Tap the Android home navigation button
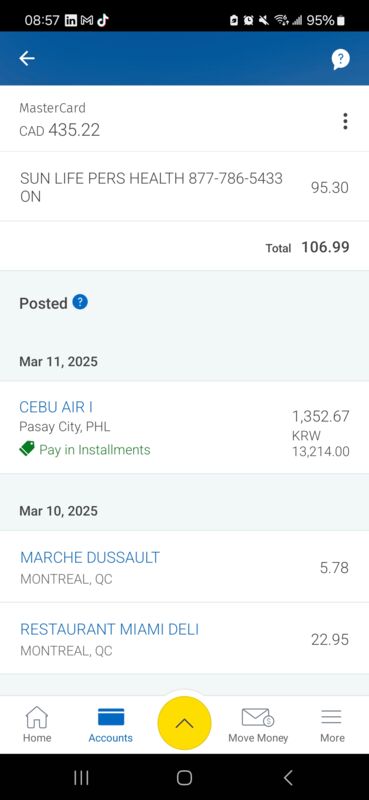 tap(184, 778)
